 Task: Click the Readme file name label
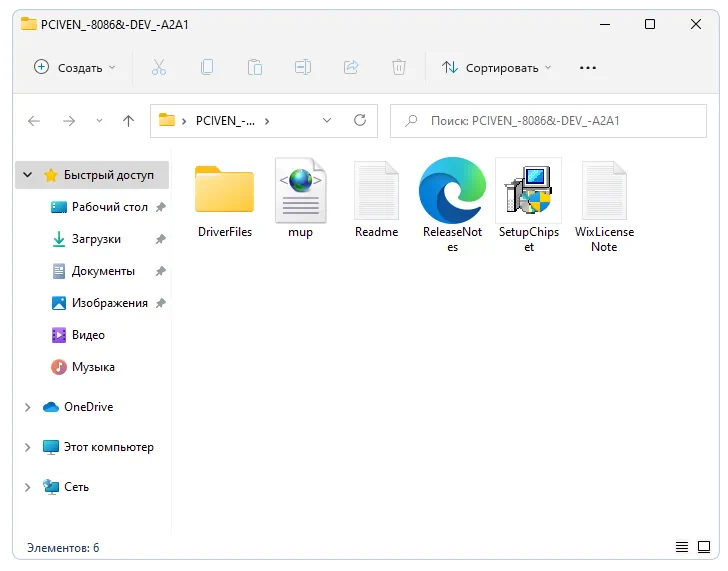pyautogui.click(x=377, y=232)
